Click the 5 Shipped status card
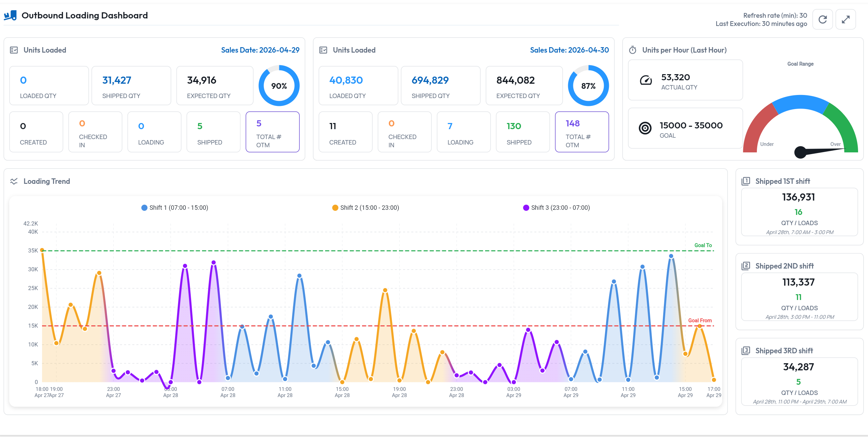 pyautogui.click(x=213, y=132)
